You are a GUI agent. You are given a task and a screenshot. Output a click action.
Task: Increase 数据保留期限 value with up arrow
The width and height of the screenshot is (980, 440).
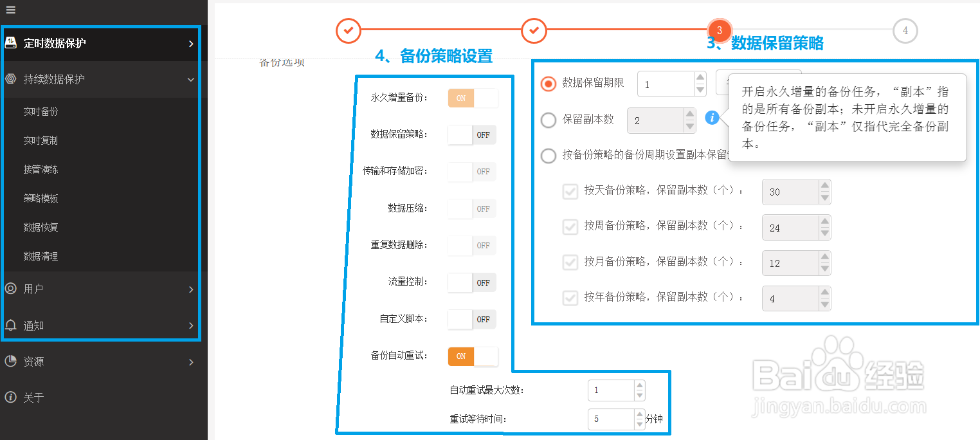[x=700, y=78]
